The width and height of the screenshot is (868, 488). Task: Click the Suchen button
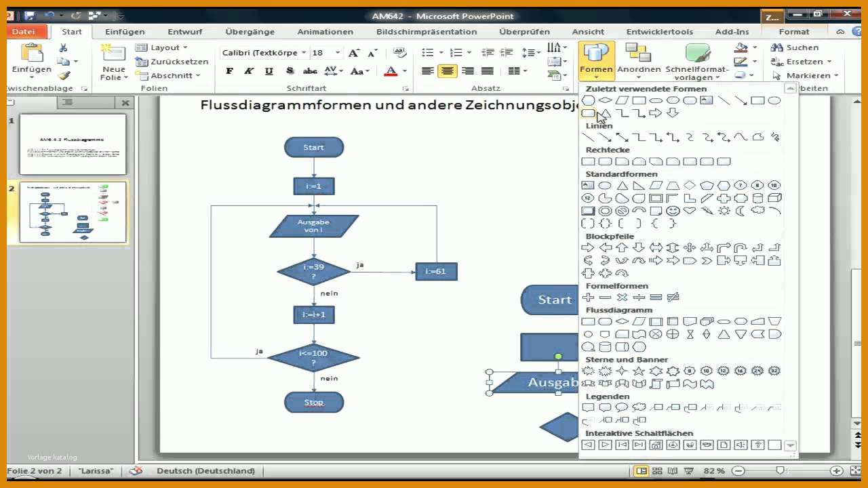(795, 47)
